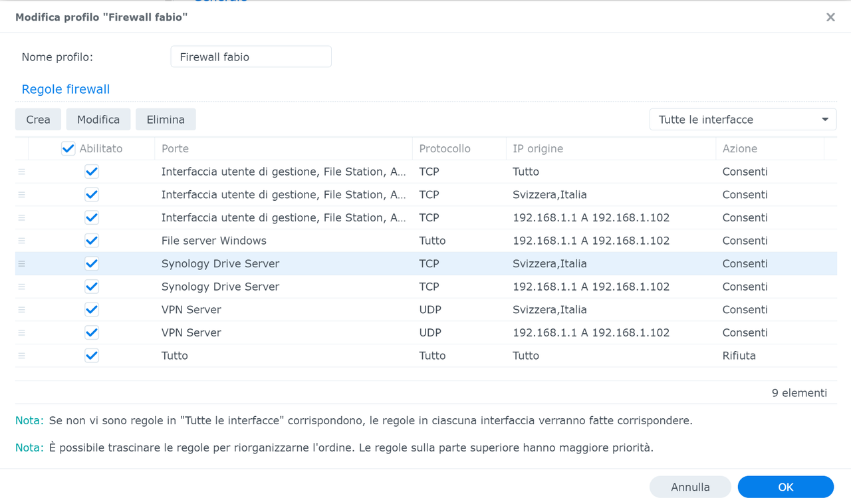Select the File server Windows row text
Screen dimensions: 851x504
214,241
